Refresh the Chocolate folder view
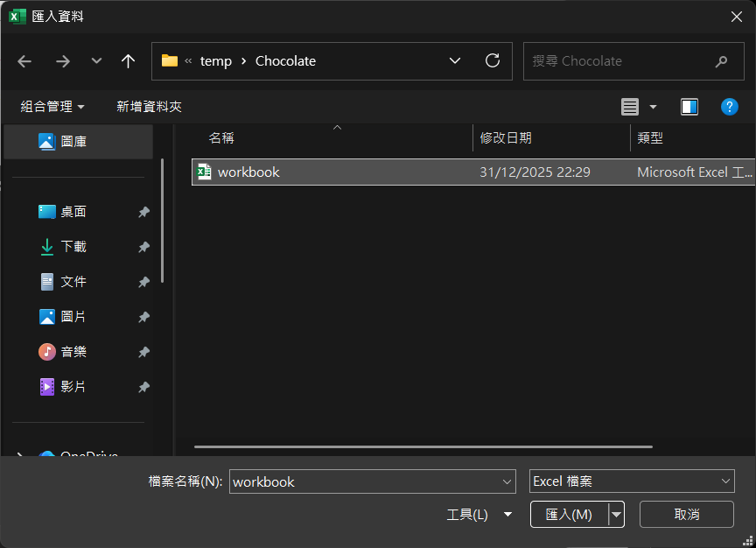756x548 pixels. click(x=493, y=61)
